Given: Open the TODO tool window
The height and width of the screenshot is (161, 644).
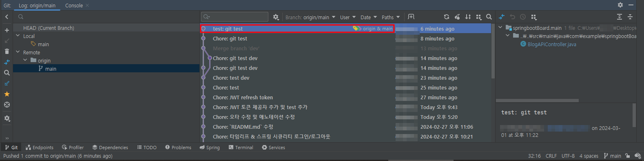Looking at the screenshot, I should [147, 148].
